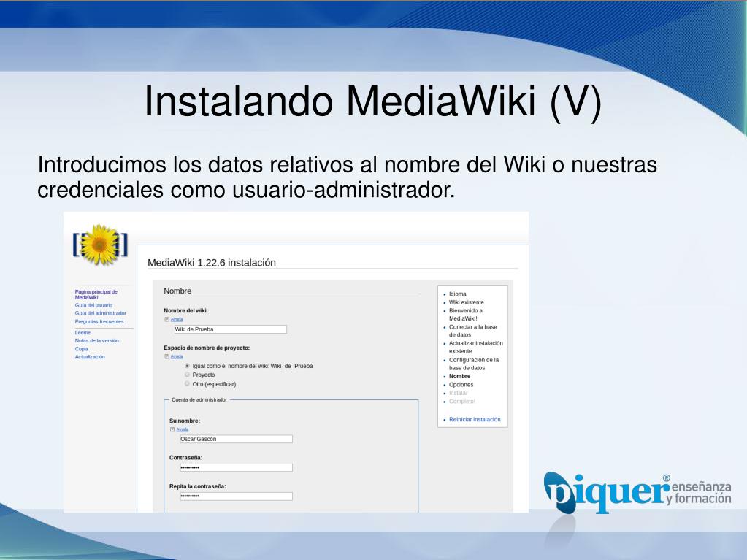
Task: Open the Léeme sidebar link
Action: 83,333
